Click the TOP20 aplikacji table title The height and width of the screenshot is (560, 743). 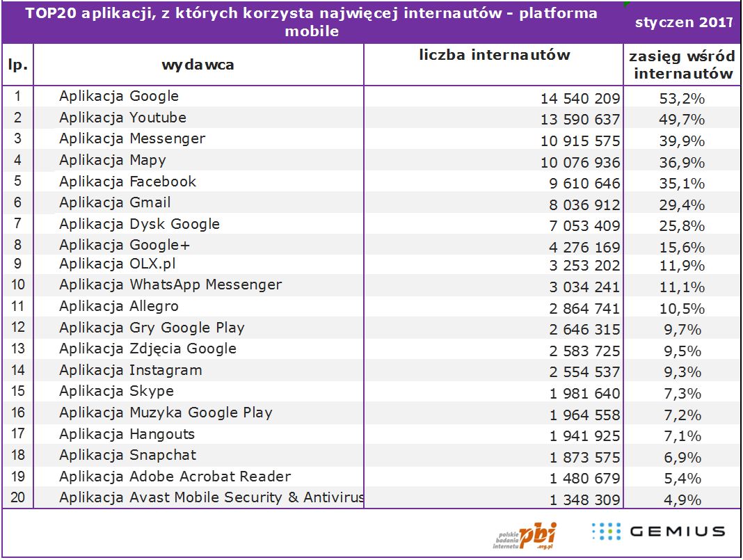point(311,22)
